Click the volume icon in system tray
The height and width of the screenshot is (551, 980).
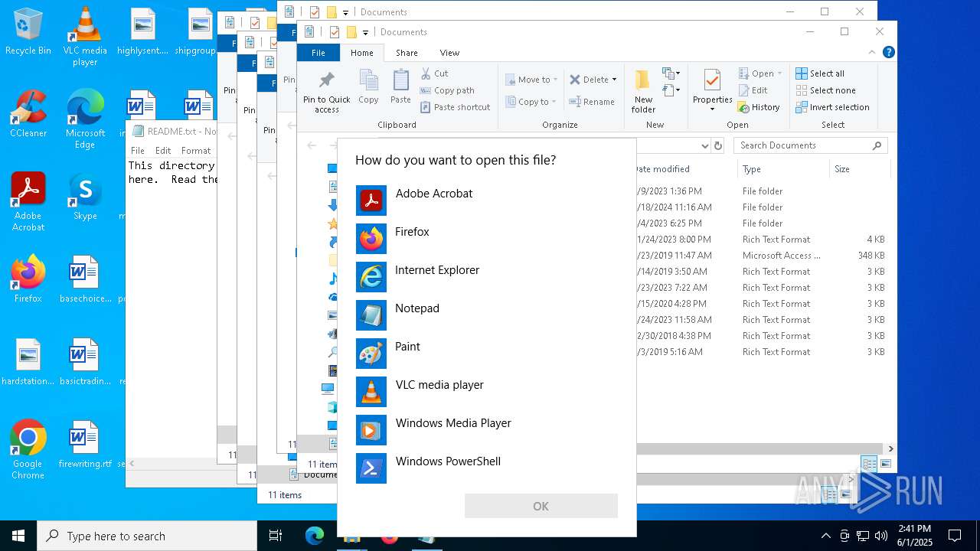pyautogui.click(x=881, y=536)
